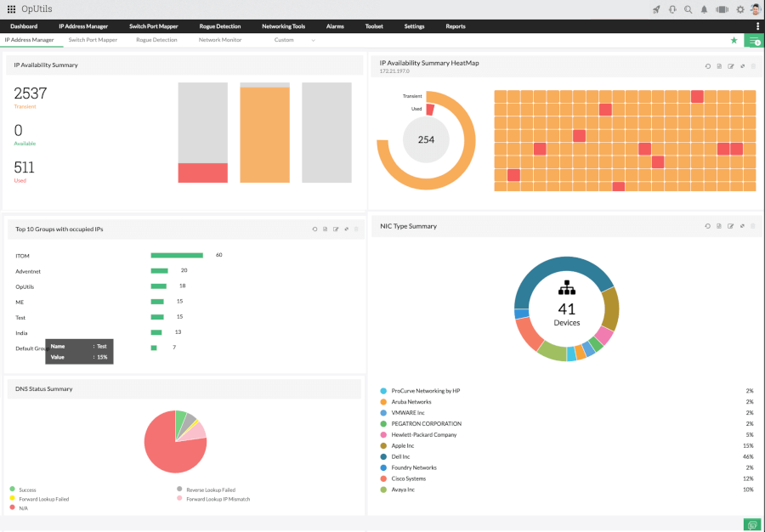
Task: Click the rocket quick-start icon
Action: coord(656,9)
